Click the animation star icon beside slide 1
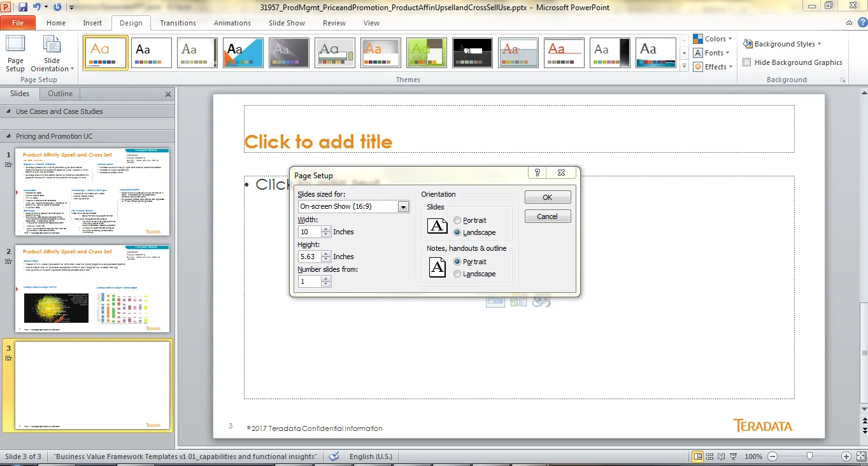The image size is (868, 466). 8,164
